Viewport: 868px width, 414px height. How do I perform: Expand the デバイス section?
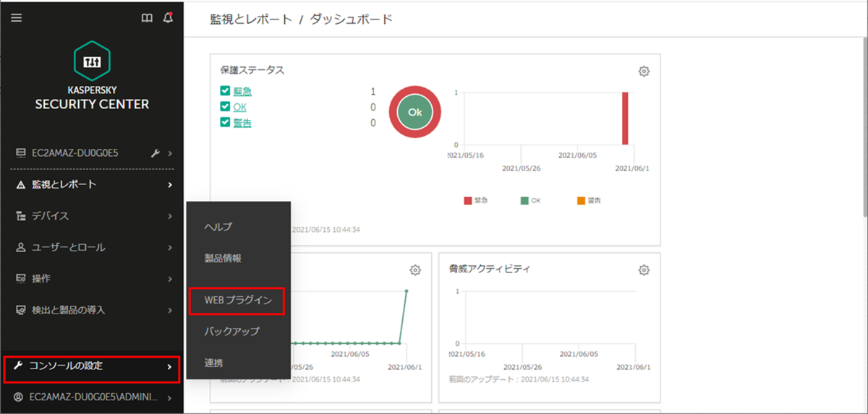tap(170, 216)
